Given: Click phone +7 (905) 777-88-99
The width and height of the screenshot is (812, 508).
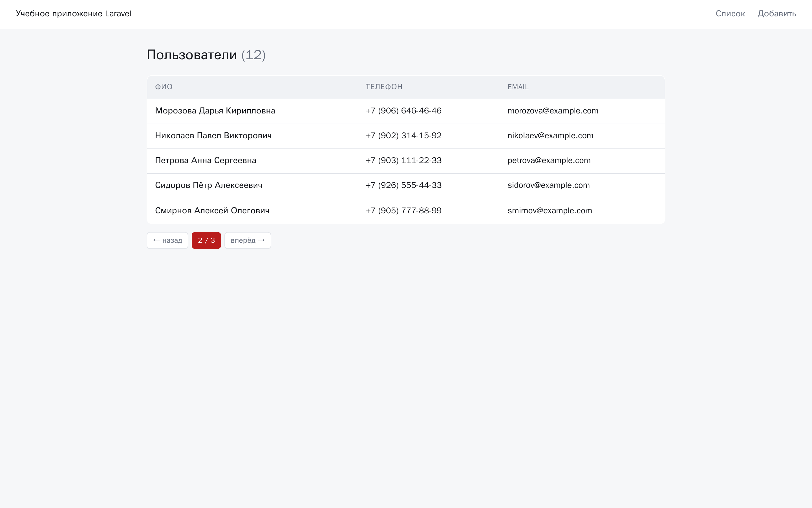Looking at the screenshot, I should pos(403,211).
